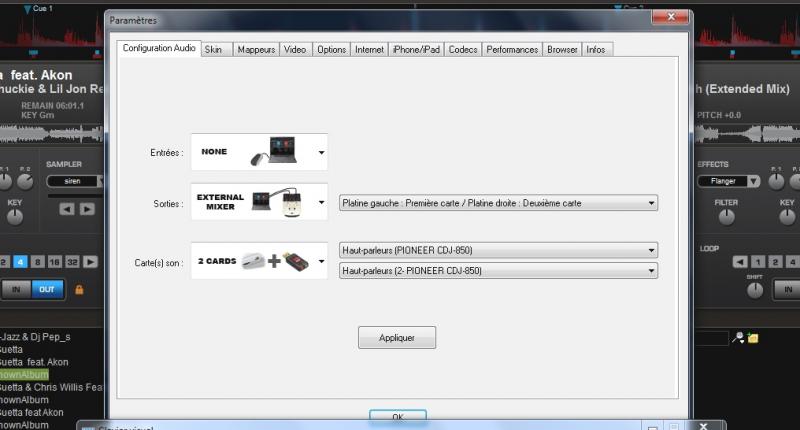Click the left sampler P.2 knob
Viewport: 800px width, 430px height.
click(25, 181)
